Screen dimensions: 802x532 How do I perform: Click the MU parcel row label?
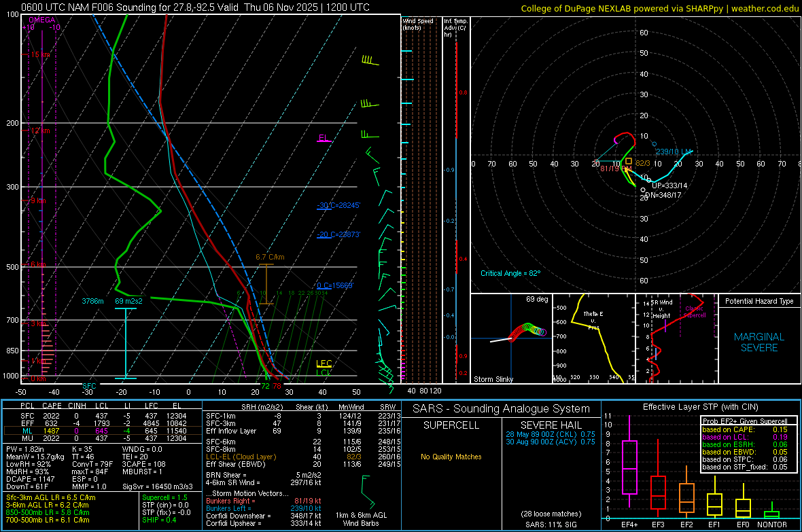pos(27,438)
